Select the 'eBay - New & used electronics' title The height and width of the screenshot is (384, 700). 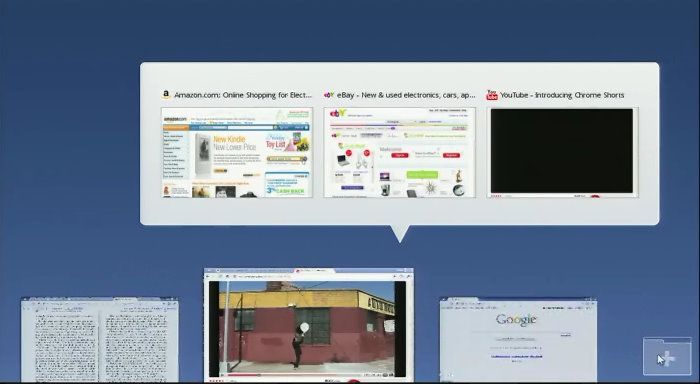click(x=406, y=95)
